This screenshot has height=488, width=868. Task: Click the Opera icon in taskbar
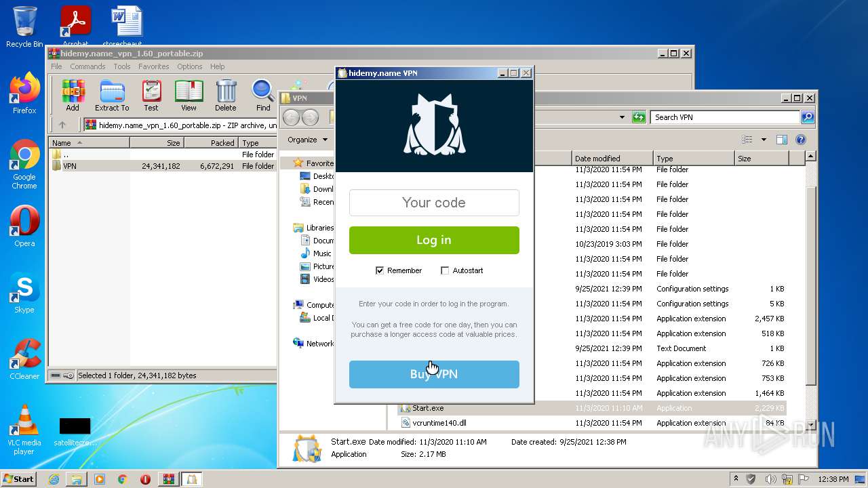[x=145, y=479]
